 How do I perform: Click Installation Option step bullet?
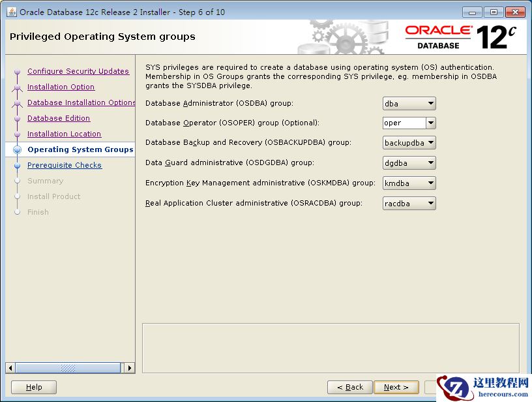tap(18, 88)
